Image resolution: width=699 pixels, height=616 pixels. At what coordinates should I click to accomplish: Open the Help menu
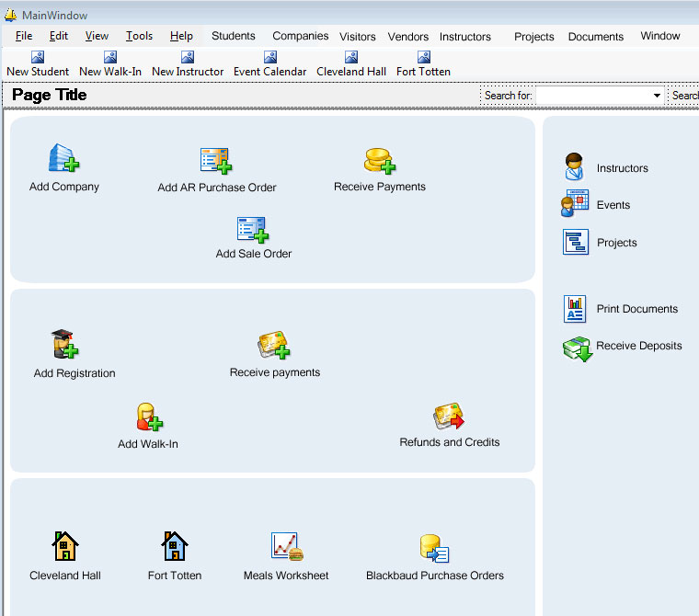[x=181, y=36]
